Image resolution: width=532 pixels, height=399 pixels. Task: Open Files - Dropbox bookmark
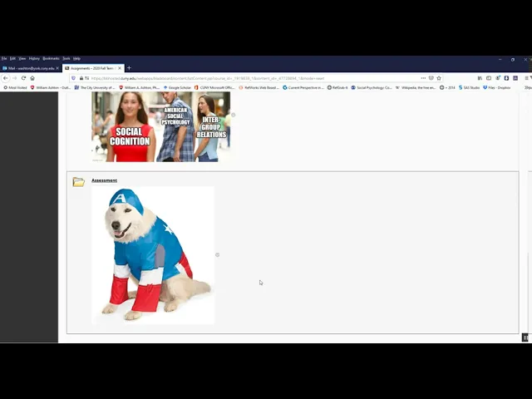tap(497, 87)
